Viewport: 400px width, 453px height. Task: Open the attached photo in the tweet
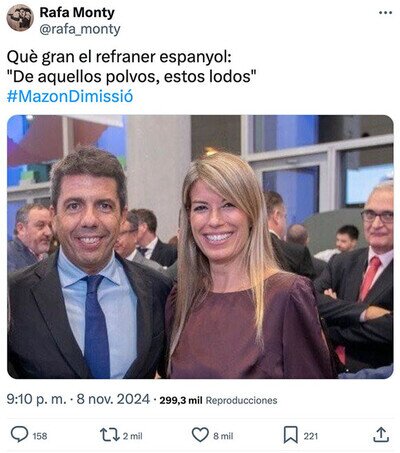[200, 247]
